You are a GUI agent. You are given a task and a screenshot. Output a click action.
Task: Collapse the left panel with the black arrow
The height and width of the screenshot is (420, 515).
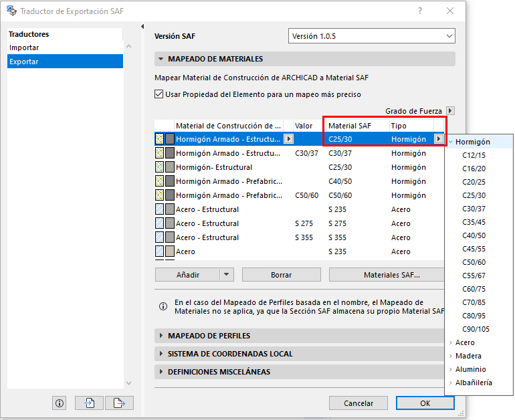(x=142, y=26)
